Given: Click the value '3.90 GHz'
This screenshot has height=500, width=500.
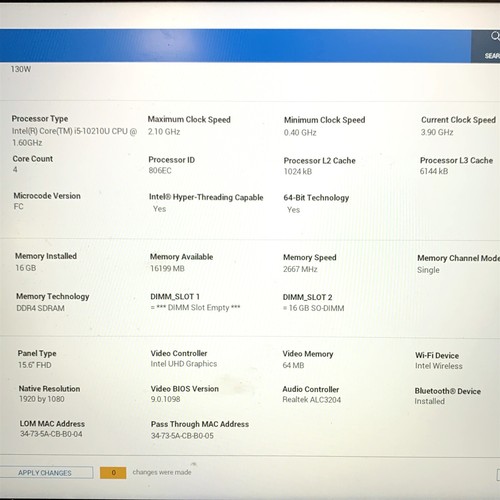Looking at the screenshot, I should [437, 132].
